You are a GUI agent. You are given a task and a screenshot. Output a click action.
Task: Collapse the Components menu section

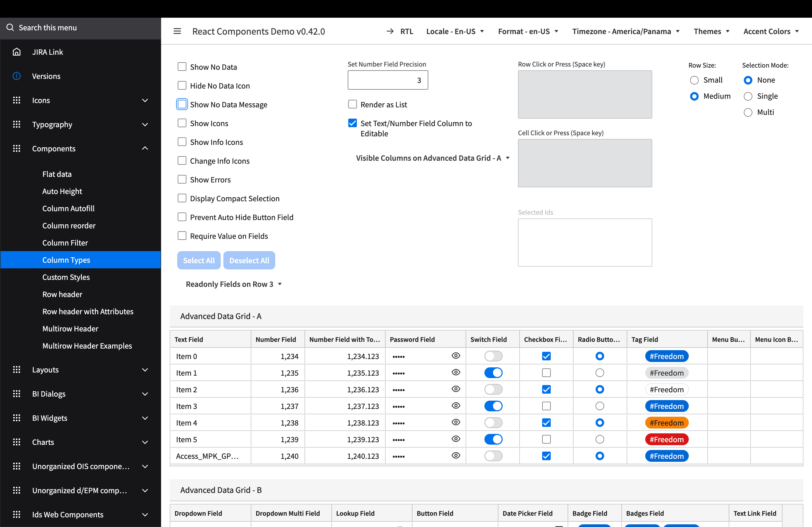coord(145,148)
